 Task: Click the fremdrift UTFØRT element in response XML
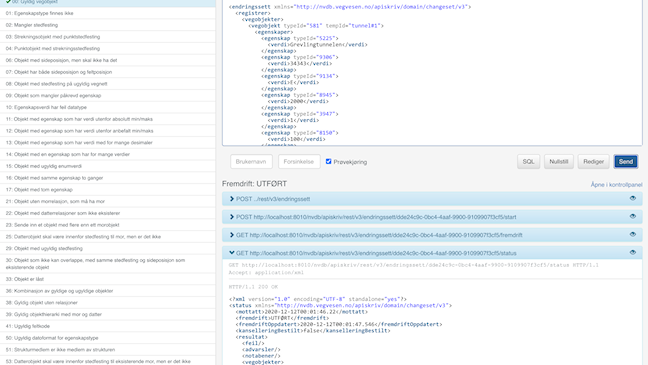pyautogui.click(x=282, y=318)
